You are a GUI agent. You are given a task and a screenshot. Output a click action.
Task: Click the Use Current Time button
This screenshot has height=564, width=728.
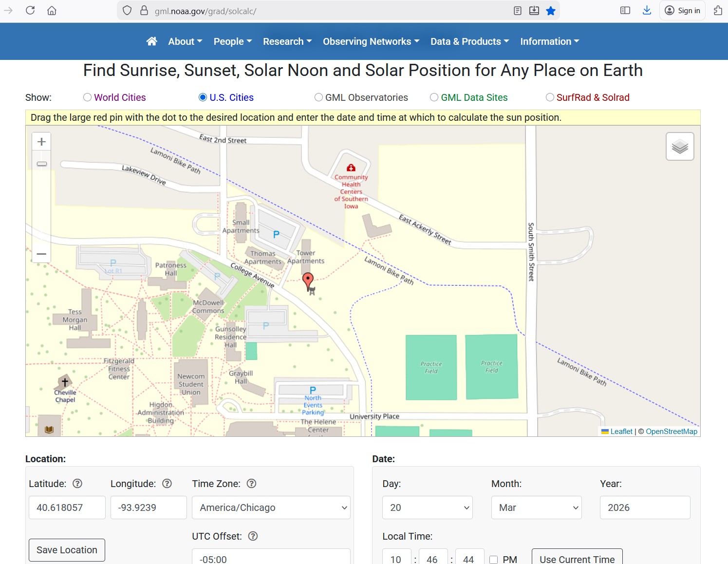pyautogui.click(x=577, y=558)
